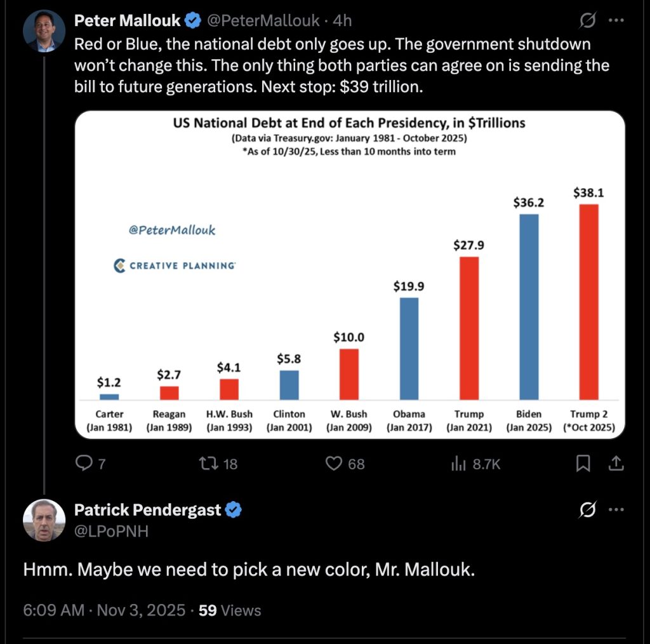Click the 4h post timestamp
This screenshot has height=644, width=650.
click(x=342, y=21)
